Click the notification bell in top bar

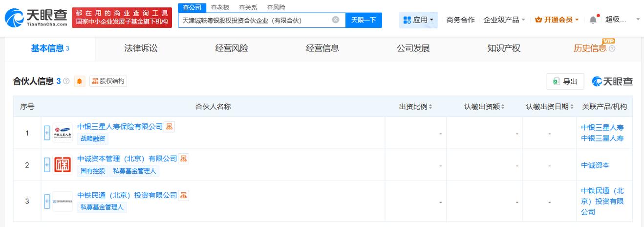coord(593,20)
